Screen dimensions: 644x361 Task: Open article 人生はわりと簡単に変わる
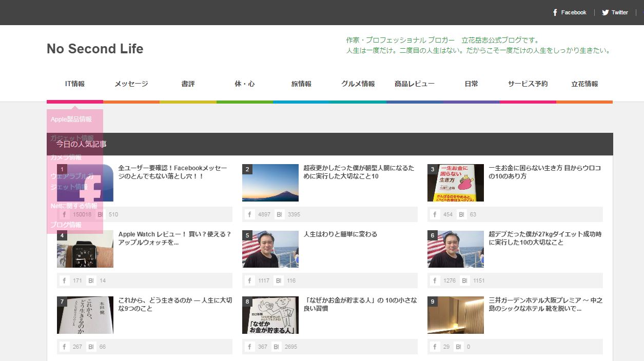click(340, 234)
